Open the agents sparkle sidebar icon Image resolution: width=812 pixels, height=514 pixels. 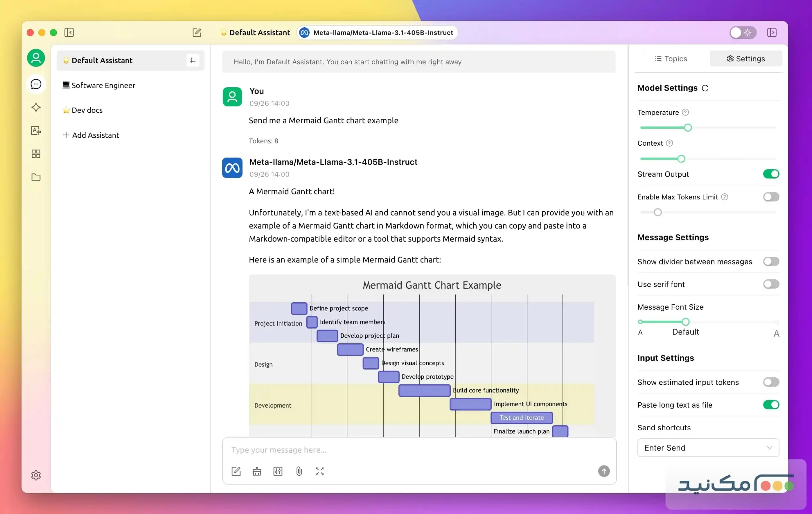tap(36, 107)
